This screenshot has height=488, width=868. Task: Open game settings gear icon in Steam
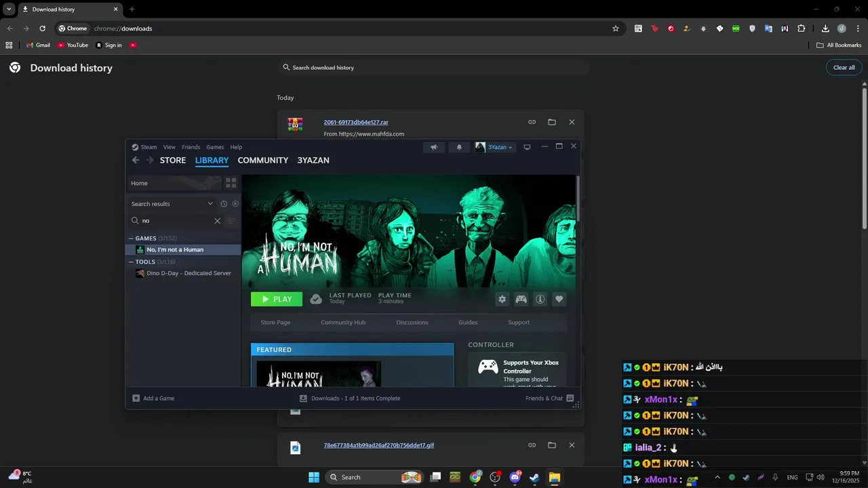(x=502, y=299)
